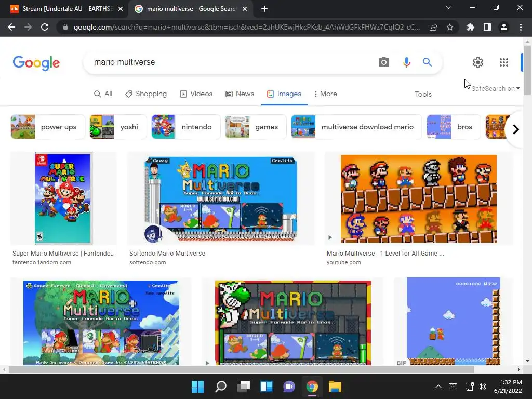Open Gamer Forever Mario Multiverse tree image

101,322
